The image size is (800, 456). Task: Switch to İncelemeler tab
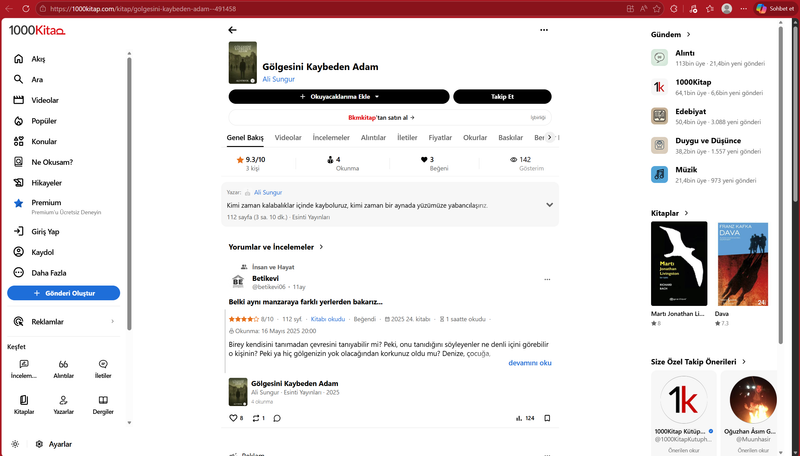[x=331, y=138]
